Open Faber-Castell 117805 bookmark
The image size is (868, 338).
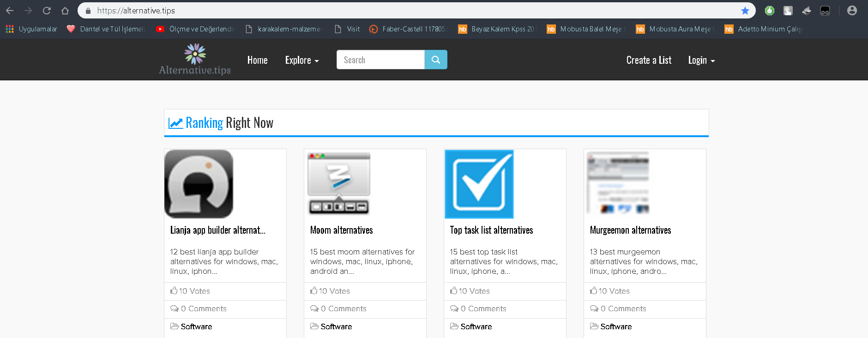point(409,29)
